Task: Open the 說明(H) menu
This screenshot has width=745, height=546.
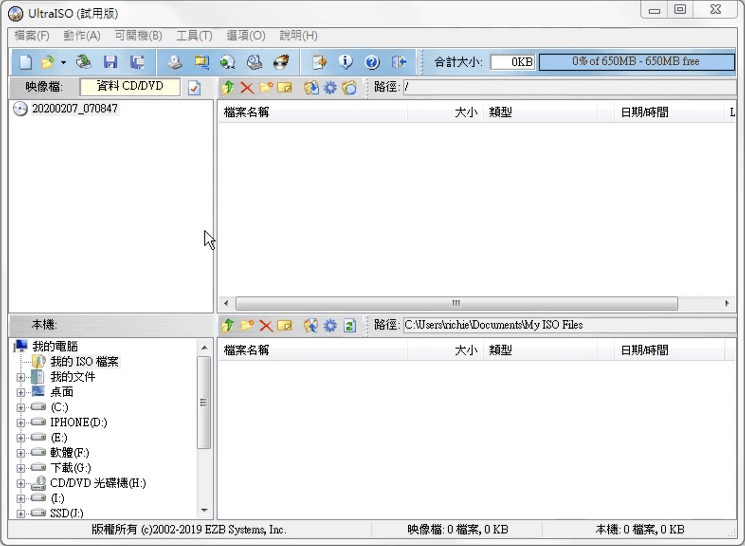Action: (x=298, y=36)
